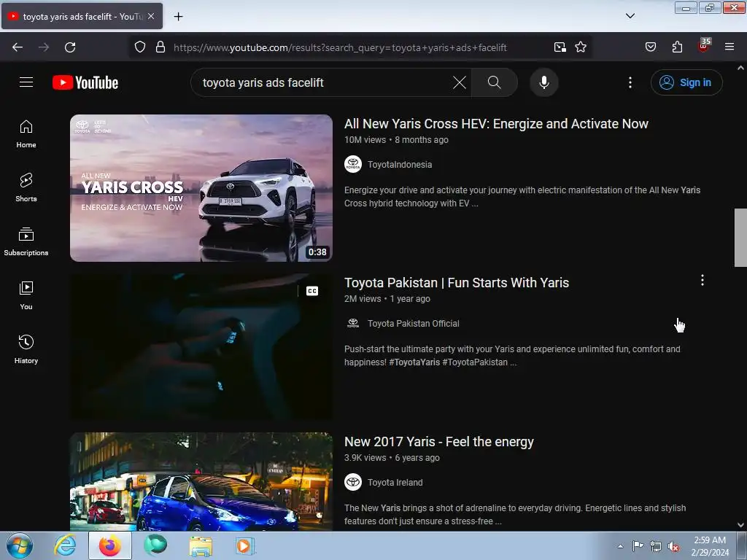Click the magnifier search button

pos(495,82)
